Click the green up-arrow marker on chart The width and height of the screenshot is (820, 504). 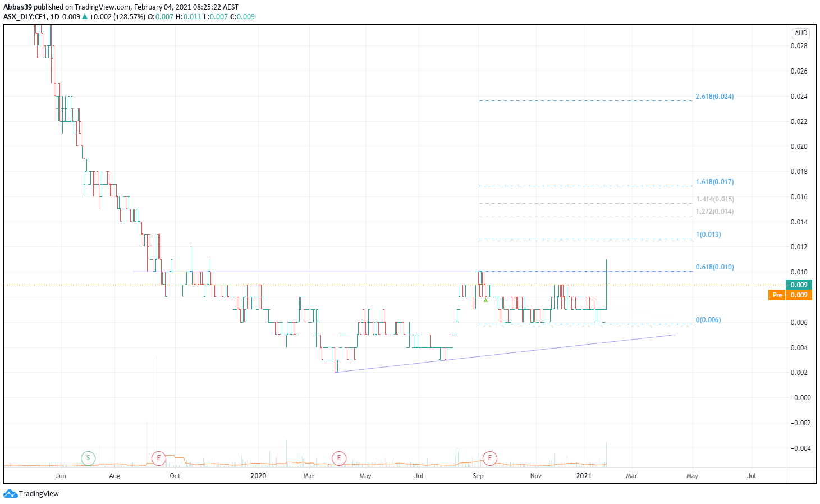coord(485,300)
